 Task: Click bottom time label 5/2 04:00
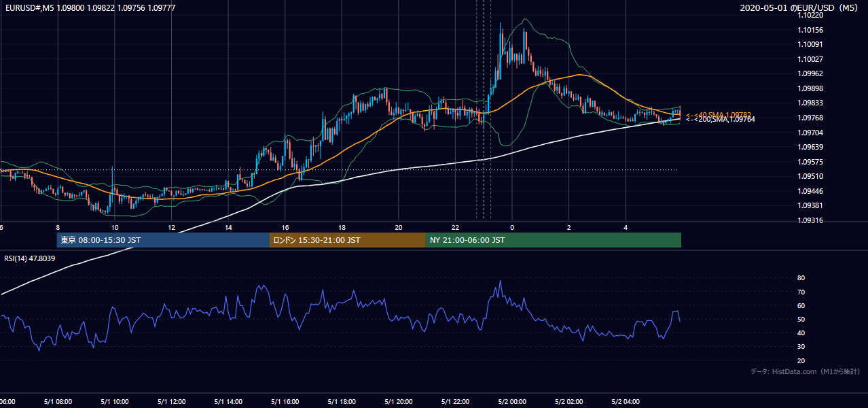coord(626,402)
